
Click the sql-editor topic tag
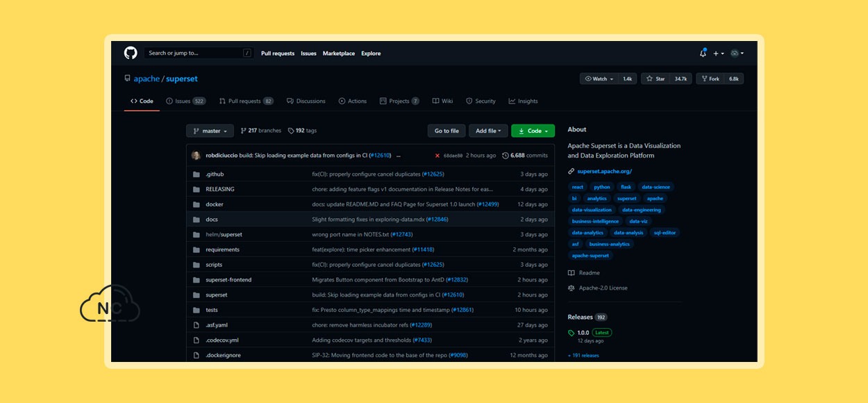[665, 233]
